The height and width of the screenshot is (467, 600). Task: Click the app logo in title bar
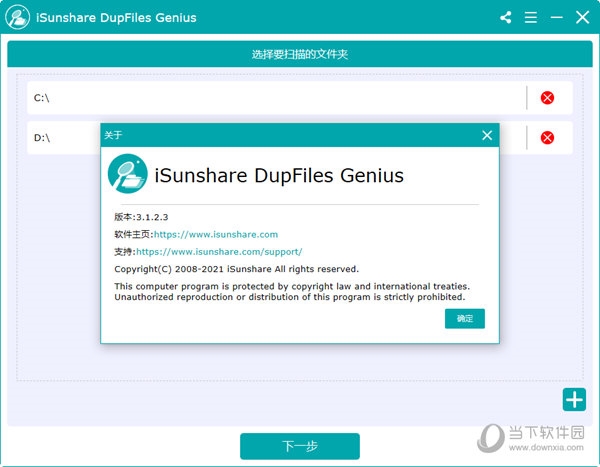pos(18,17)
